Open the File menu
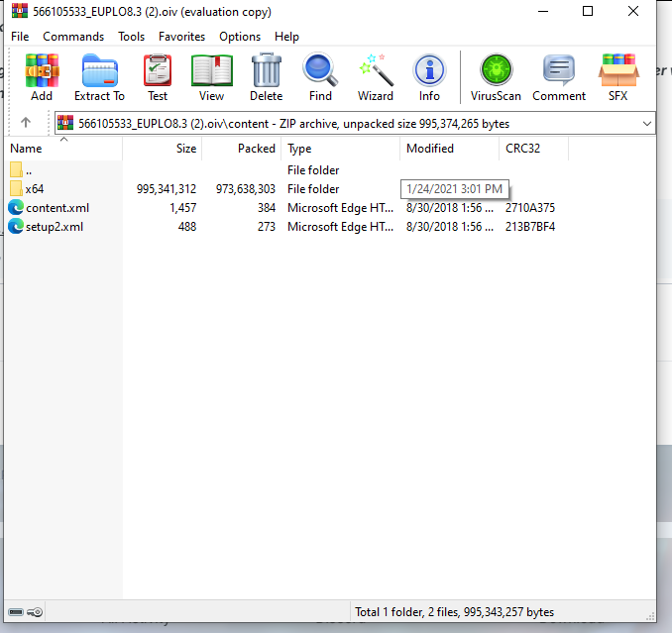672x633 pixels. click(x=20, y=37)
